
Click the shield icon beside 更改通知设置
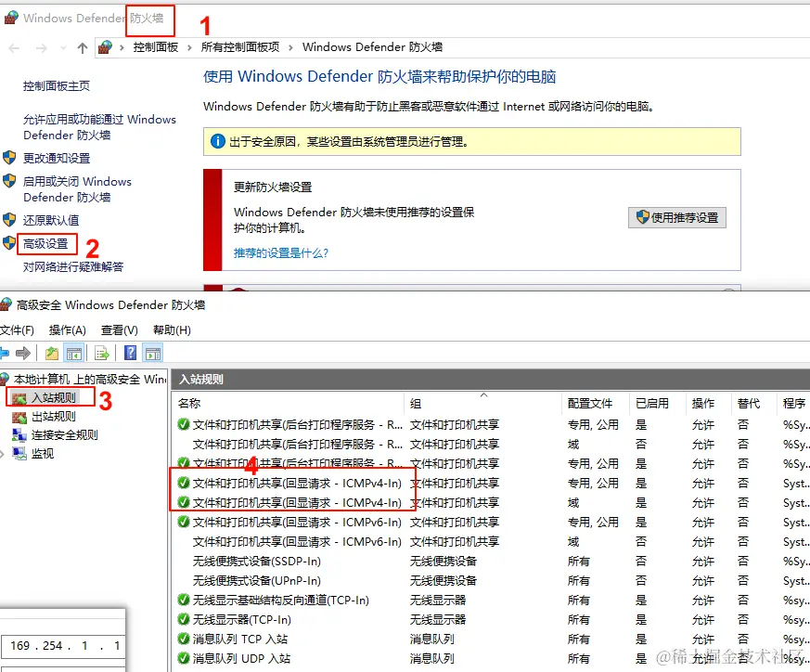point(9,157)
